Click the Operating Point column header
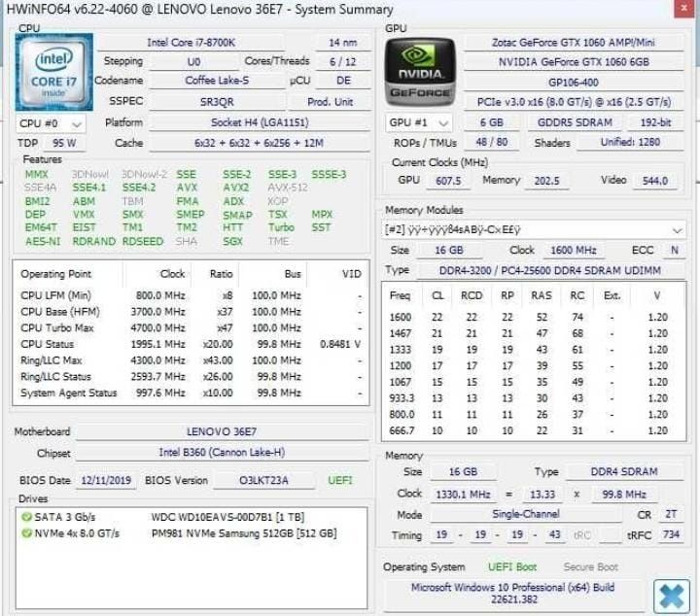 [55, 274]
